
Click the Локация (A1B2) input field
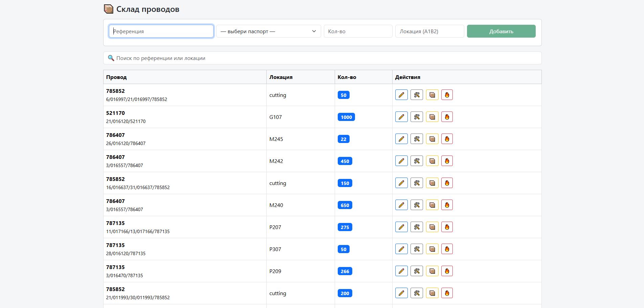tap(429, 31)
